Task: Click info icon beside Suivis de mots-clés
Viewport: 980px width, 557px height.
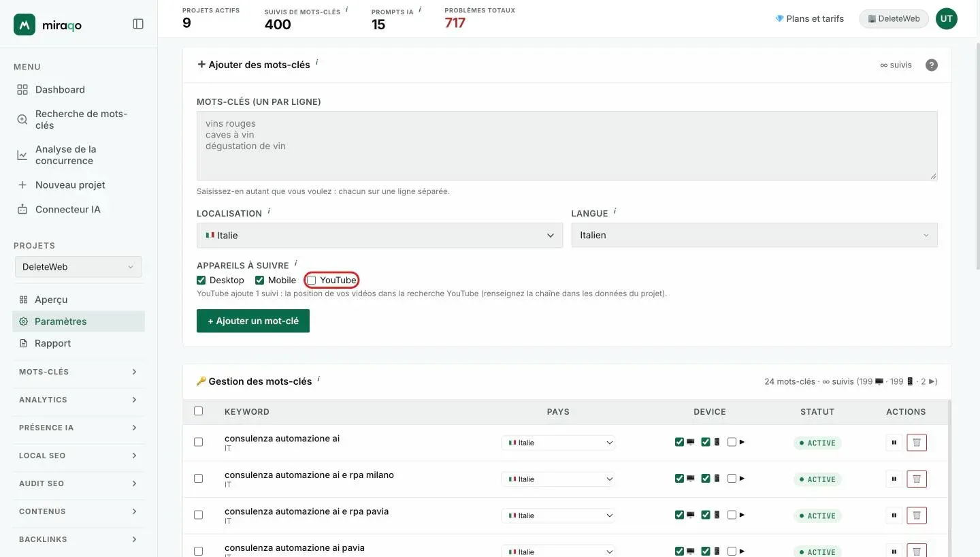Action: (x=346, y=10)
